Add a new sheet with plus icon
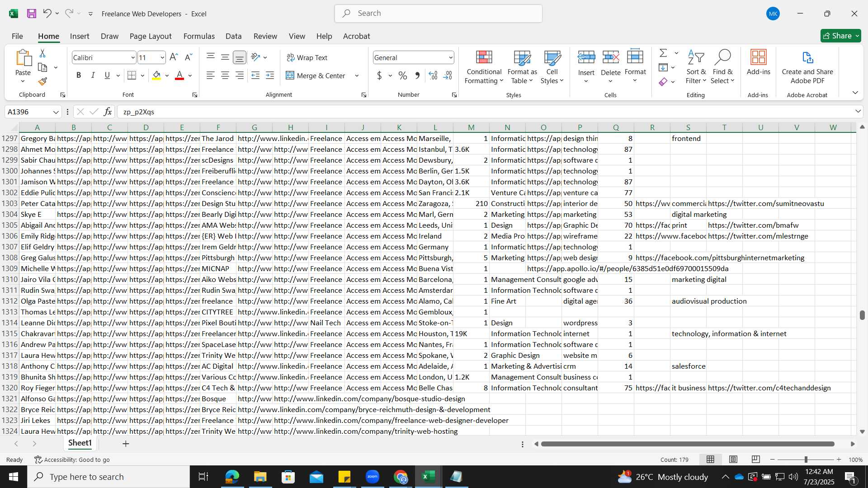The height and width of the screenshot is (488, 868). (126, 444)
